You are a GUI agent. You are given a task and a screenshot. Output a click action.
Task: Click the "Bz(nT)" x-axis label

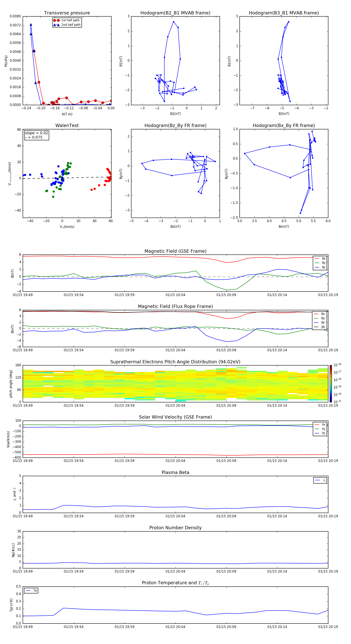click(175, 227)
